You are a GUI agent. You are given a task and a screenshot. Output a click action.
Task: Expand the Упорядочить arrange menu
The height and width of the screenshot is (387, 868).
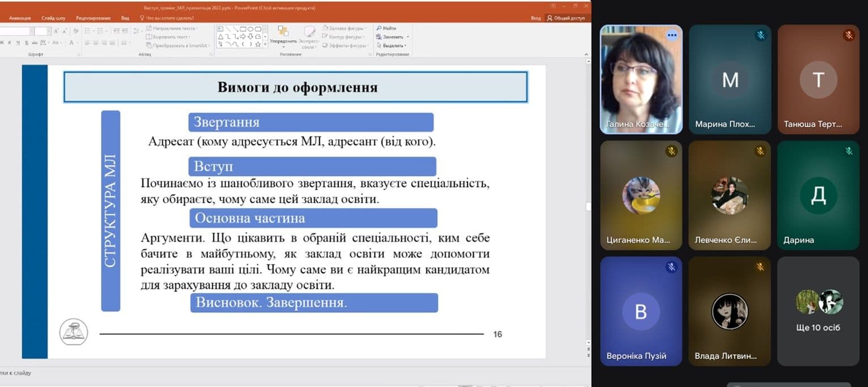point(283,37)
